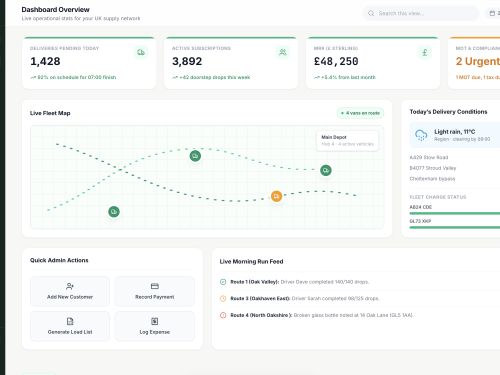500x375 pixels.
Task: Open the MOT & Compliance 2 Urgent card
Action: pos(474,63)
